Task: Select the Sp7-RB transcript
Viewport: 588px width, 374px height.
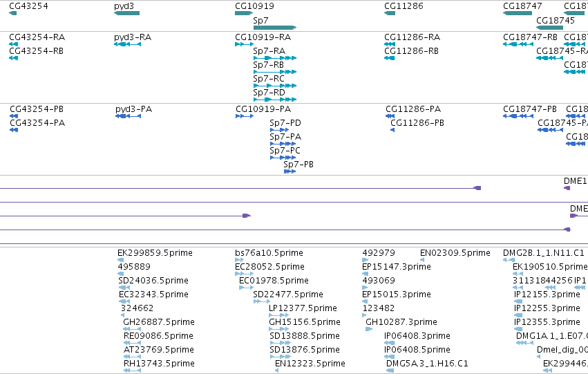Action: click(x=269, y=65)
